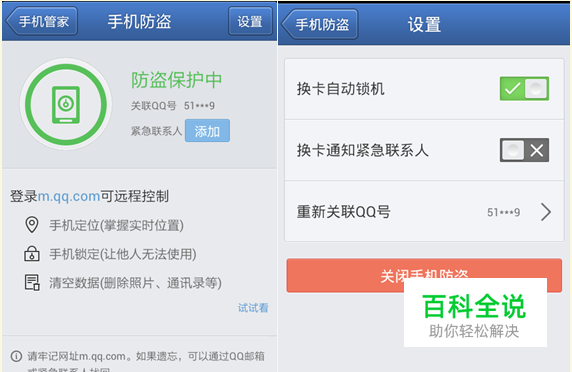Open the 试试看 link
Screen dimensions: 572x372
[x=253, y=308]
